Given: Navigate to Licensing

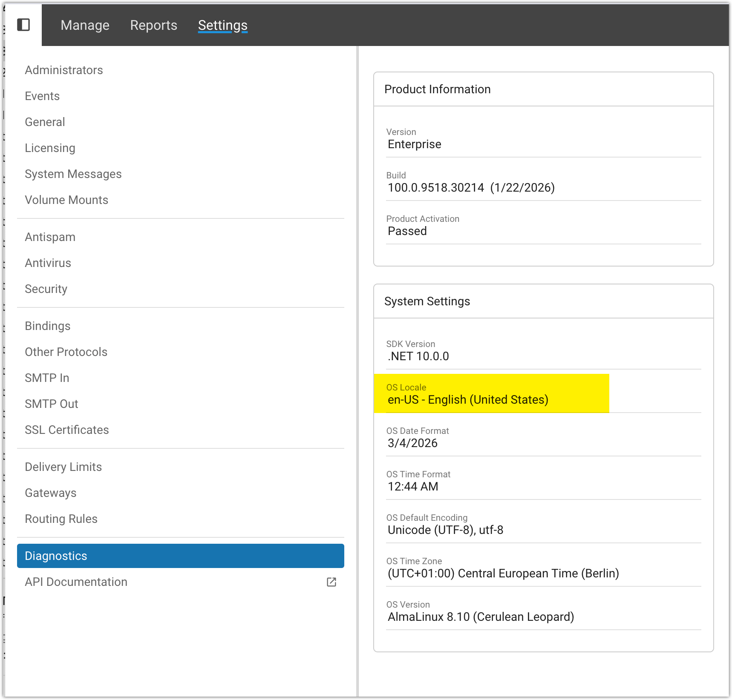Looking at the screenshot, I should tap(50, 148).
